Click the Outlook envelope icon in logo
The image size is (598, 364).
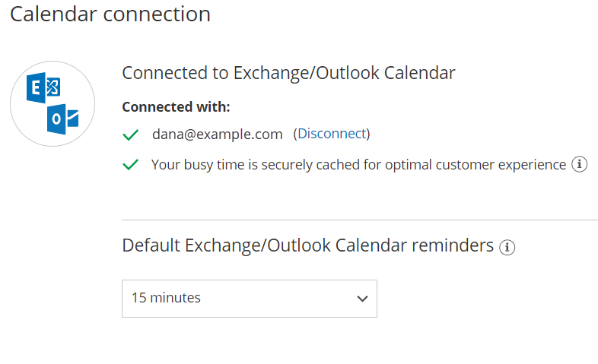pyautogui.click(x=63, y=119)
